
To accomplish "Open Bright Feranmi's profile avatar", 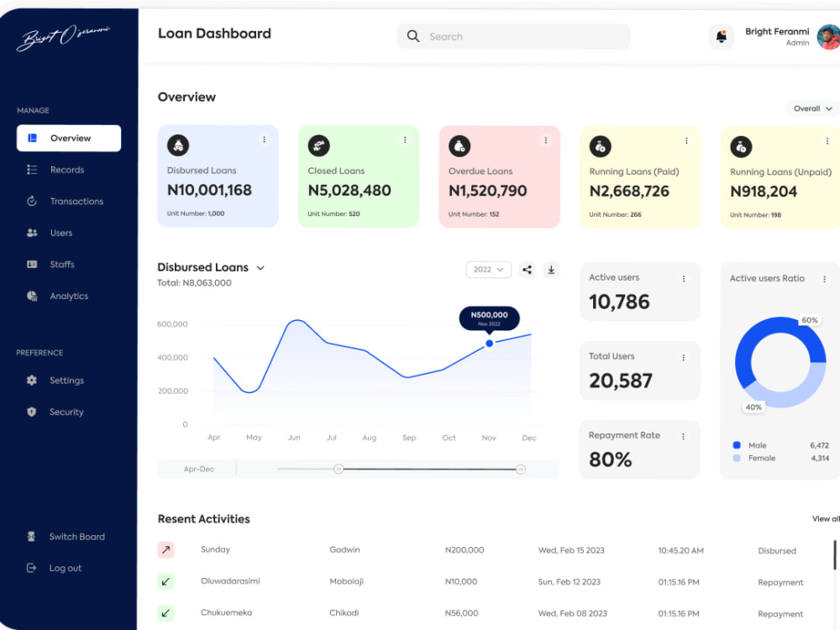I will pyautogui.click(x=828, y=37).
